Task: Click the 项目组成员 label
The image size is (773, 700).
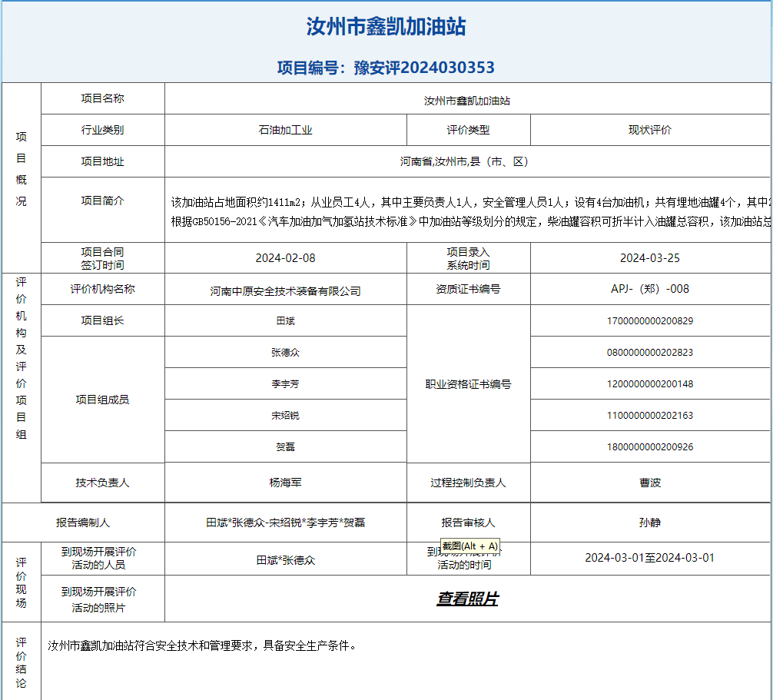Action: click(102, 400)
